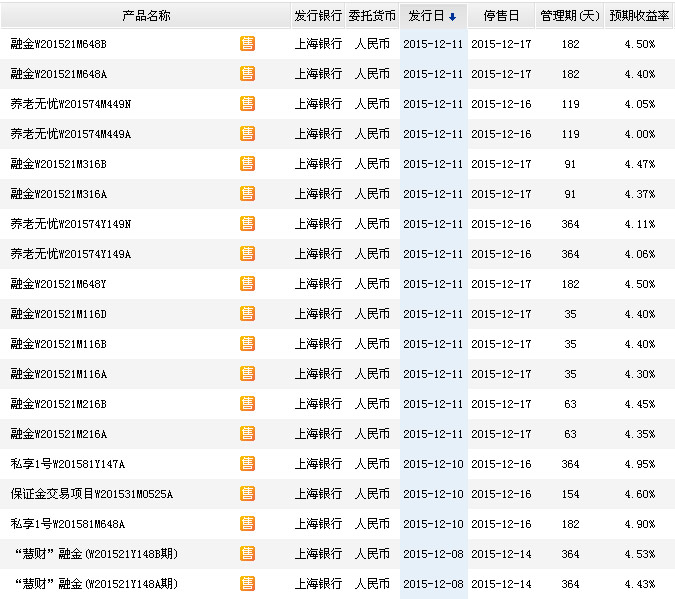675x599 pixels.
Task: Click sale icon for 养老无忧W201574M449N
Action: pyautogui.click(x=248, y=104)
